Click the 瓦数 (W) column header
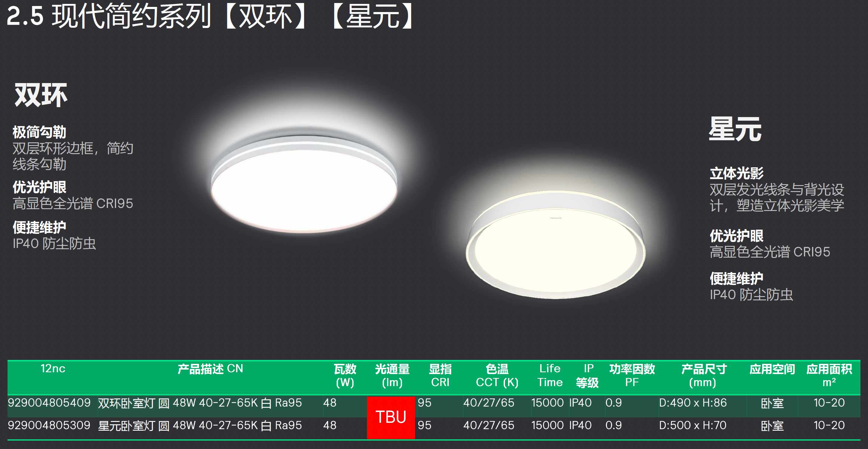The height and width of the screenshot is (449, 868). pos(345,376)
